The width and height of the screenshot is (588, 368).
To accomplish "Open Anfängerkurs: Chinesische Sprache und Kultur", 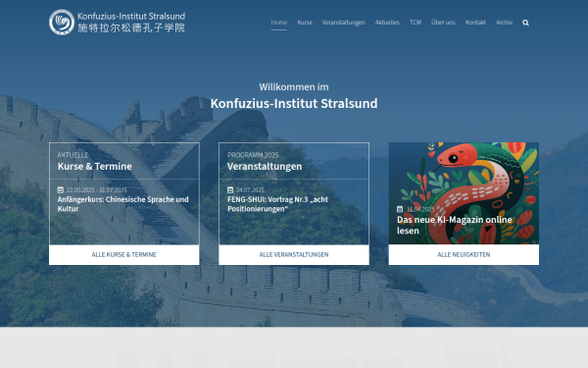I will click(x=123, y=204).
